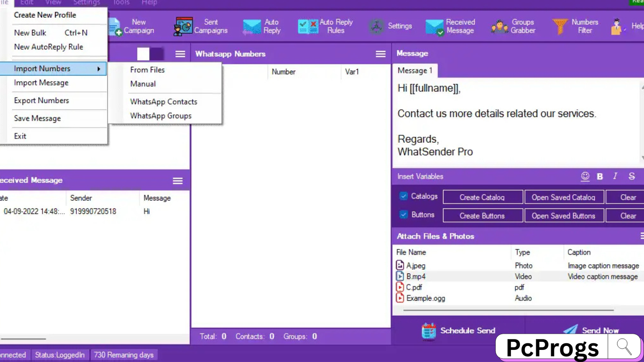Click the Number column header
The image size is (644, 362).
pyautogui.click(x=283, y=72)
